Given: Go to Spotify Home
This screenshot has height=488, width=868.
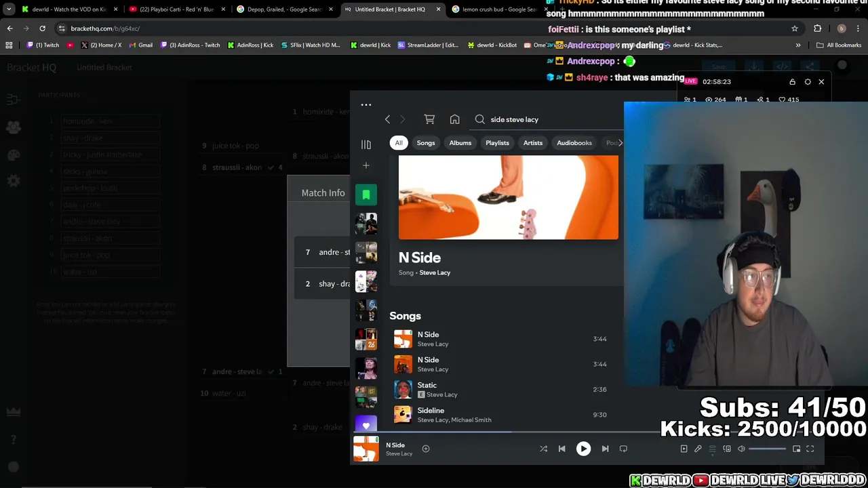Looking at the screenshot, I should tap(454, 119).
